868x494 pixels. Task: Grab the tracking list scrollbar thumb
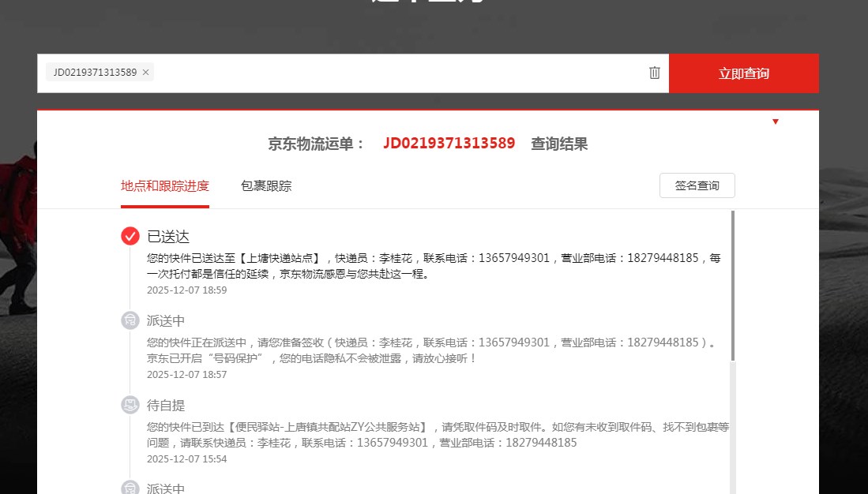[733, 284]
